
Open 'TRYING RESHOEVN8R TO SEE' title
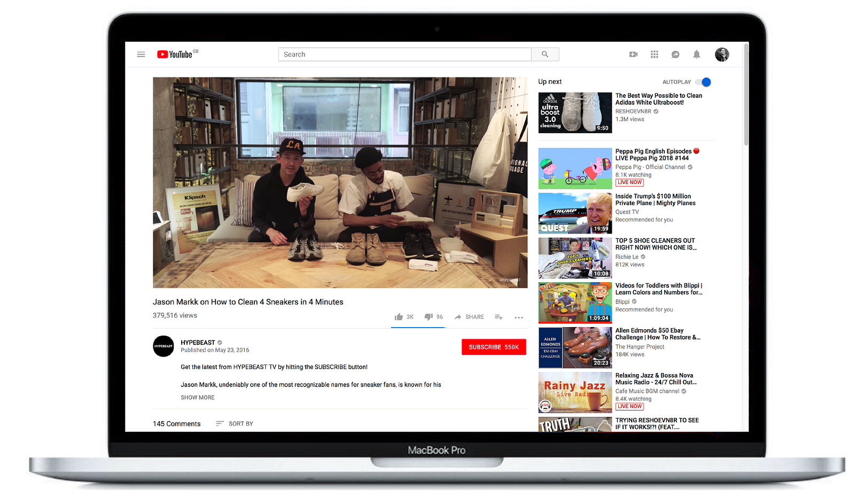657,424
